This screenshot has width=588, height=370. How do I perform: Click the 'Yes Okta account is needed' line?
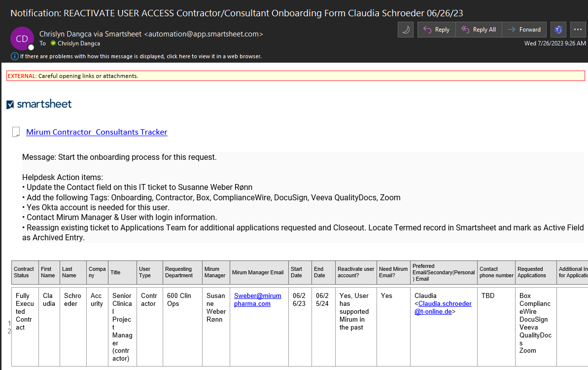point(96,208)
